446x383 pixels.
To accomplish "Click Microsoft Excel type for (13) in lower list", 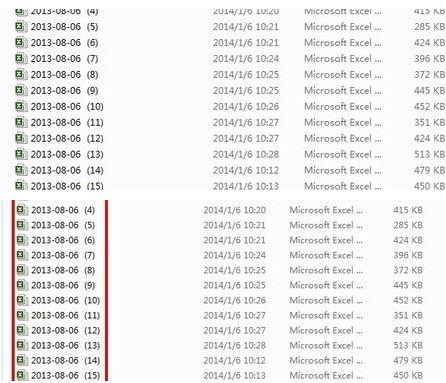I will pyautogui.click(x=326, y=345).
